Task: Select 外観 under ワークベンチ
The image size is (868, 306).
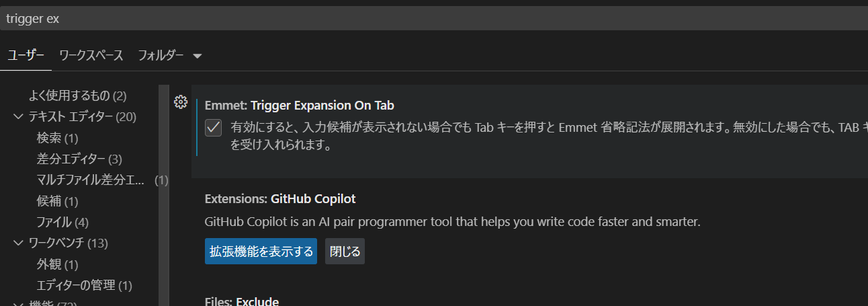Action: pos(58,264)
